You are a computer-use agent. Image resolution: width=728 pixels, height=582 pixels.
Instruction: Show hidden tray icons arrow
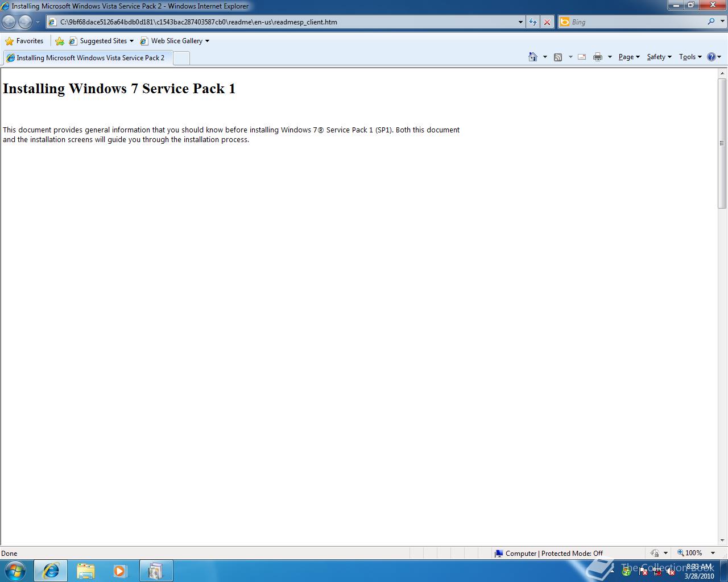click(613, 572)
